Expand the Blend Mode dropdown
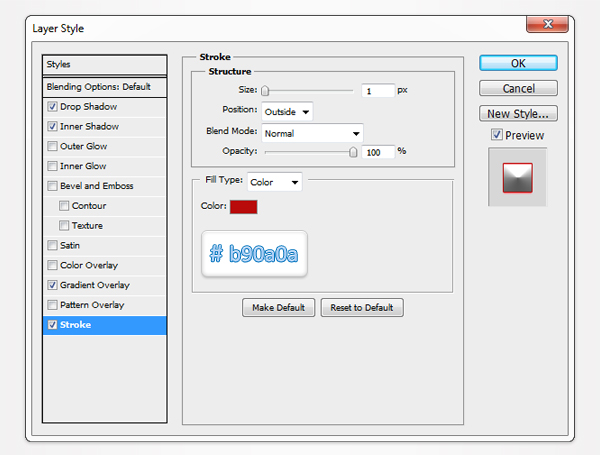The image size is (600, 455). (x=312, y=132)
